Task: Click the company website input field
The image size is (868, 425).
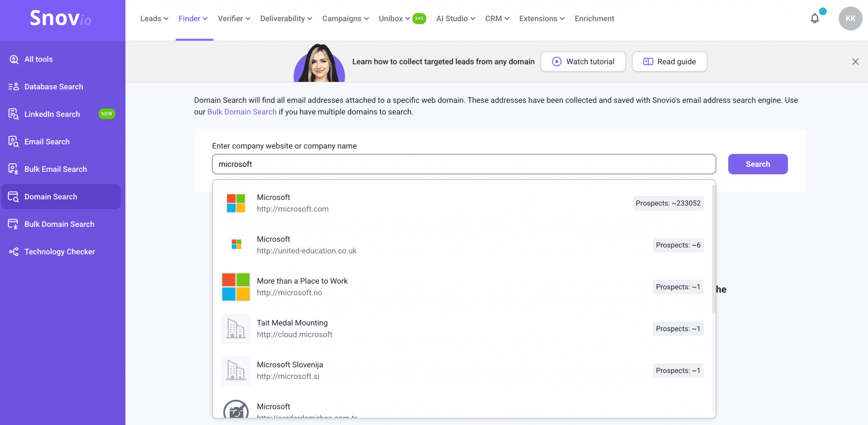Action: (x=464, y=164)
